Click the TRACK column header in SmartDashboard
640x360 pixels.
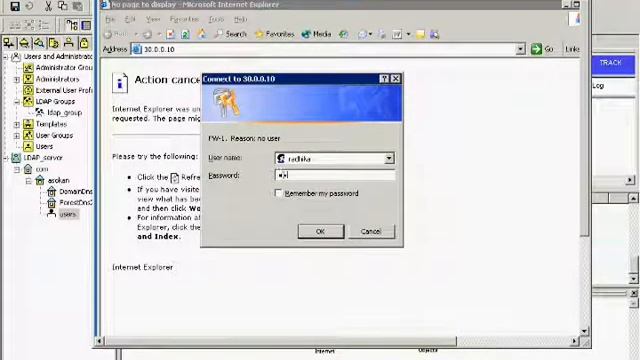tap(613, 64)
